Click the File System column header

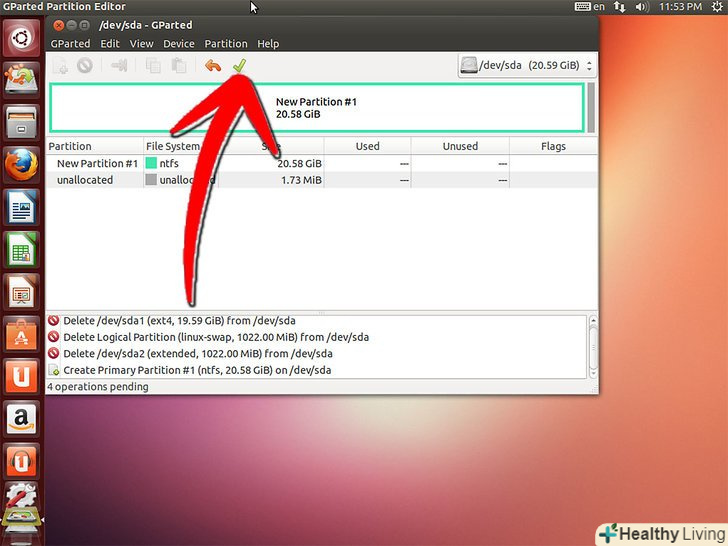pyautogui.click(x=181, y=146)
